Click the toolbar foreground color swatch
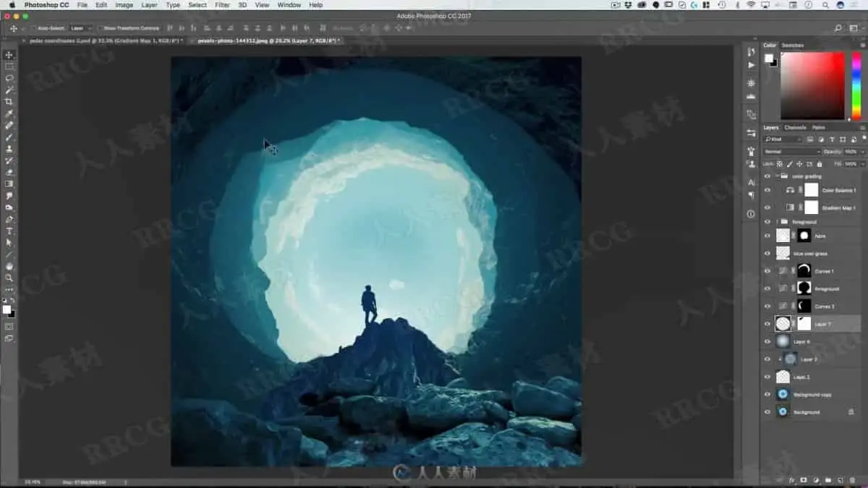Viewport: 868px width, 488px height. 7,309
